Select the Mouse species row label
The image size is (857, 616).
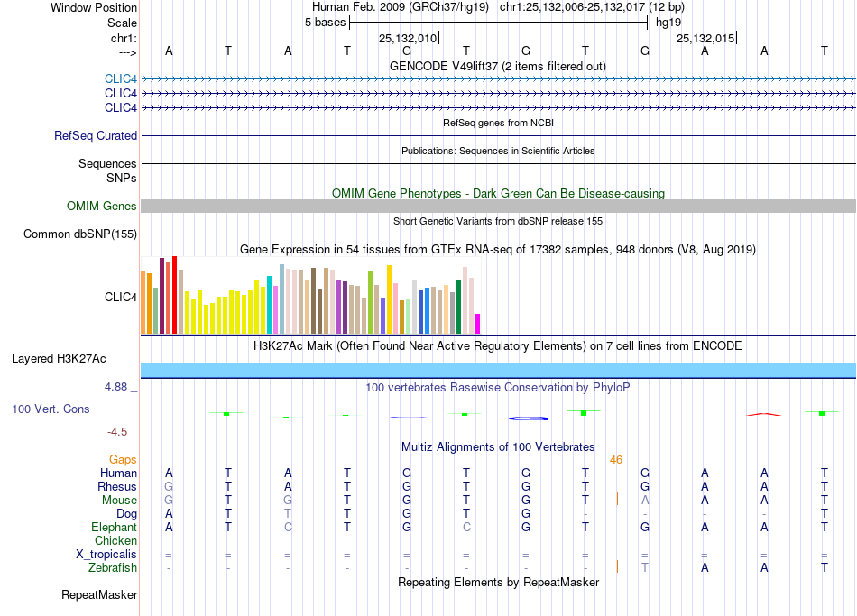pos(119,501)
